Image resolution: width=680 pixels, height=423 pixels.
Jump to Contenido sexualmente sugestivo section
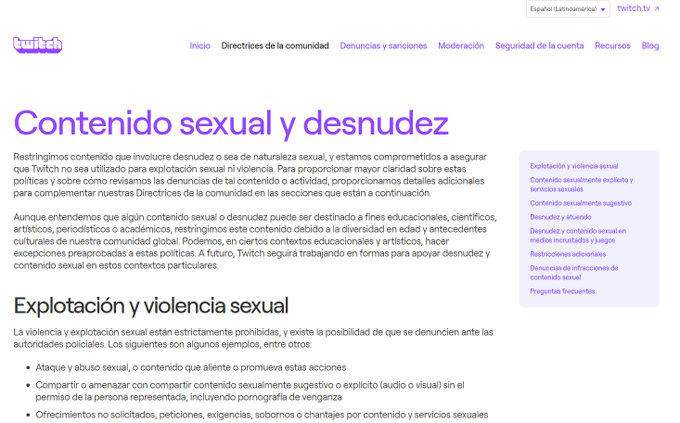581,203
